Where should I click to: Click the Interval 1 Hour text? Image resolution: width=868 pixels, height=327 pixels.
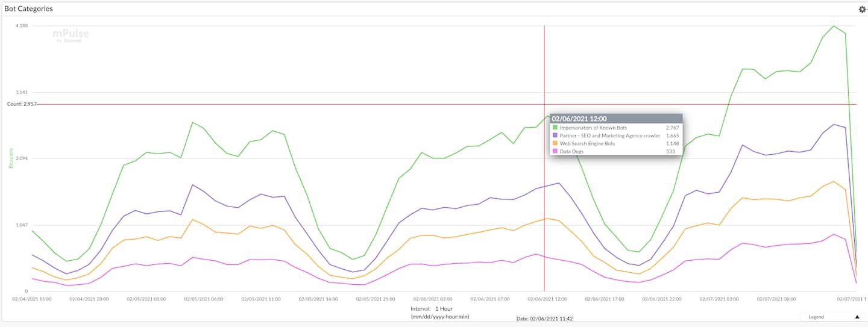tap(430, 308)
